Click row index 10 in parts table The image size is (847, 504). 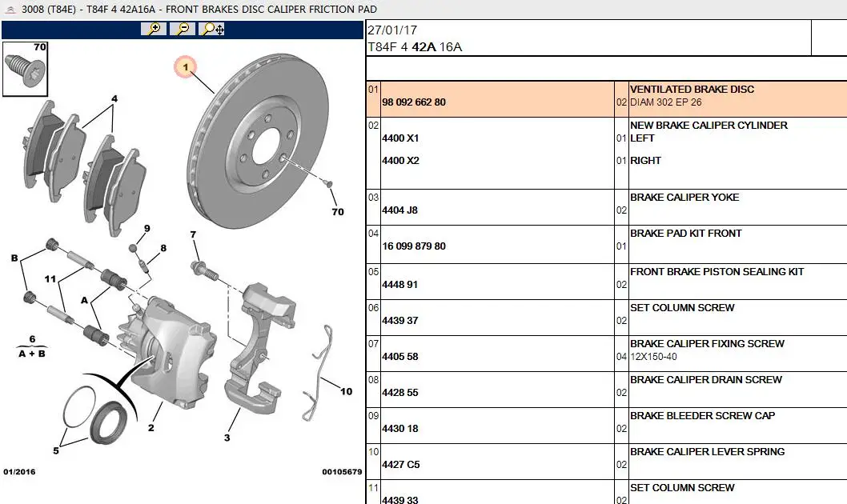tap(373, 452)
